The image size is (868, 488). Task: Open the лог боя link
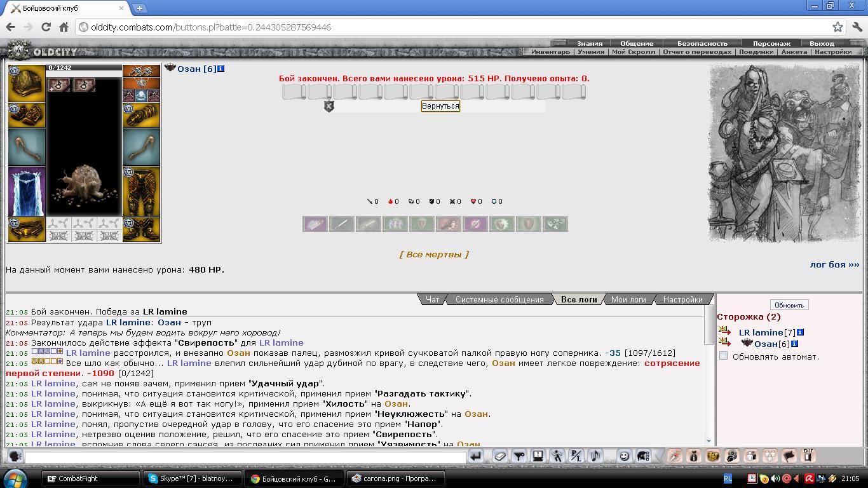(834, 264)
